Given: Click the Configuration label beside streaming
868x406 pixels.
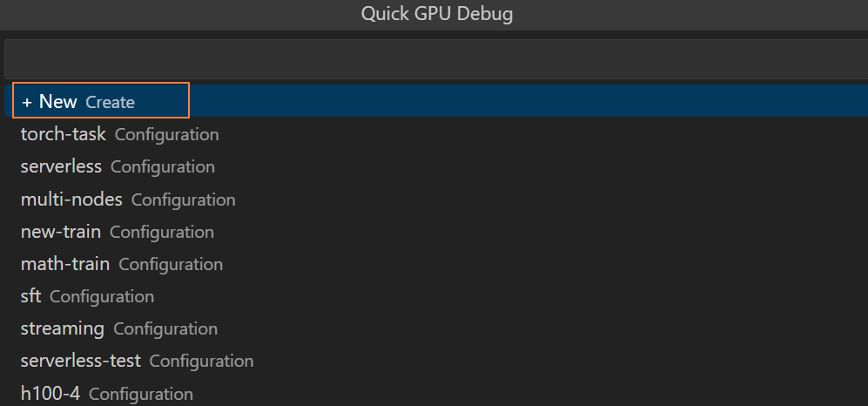Looking at the screenshot, I should (x=165, y=329).
